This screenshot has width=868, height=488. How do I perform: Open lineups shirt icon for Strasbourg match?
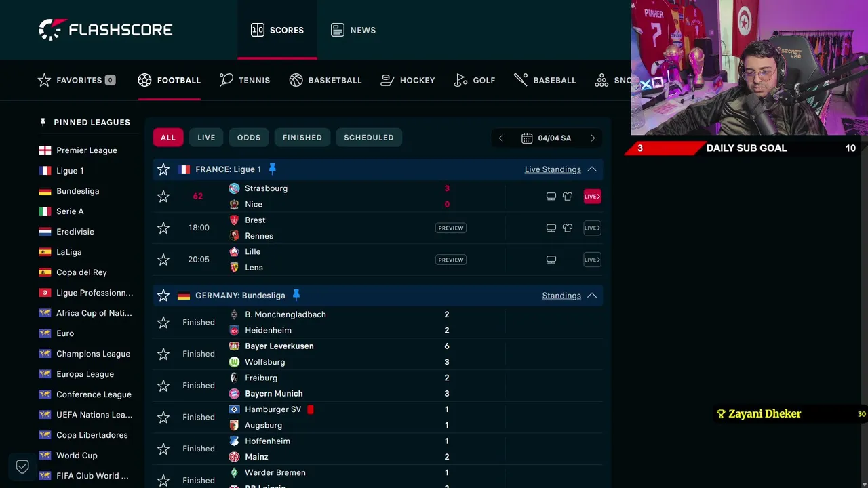click(568, 197)
